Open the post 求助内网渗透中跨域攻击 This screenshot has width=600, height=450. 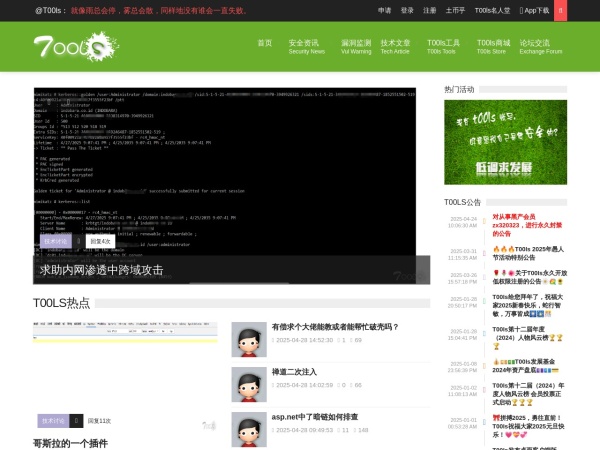click(x=101, y=270)
